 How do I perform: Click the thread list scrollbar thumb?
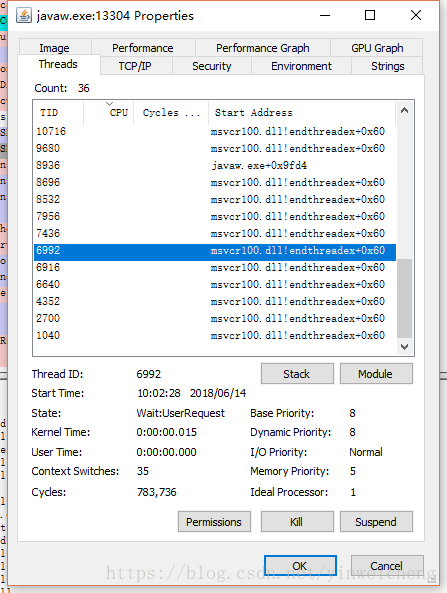pyautogui.click(x=404, y=298)
